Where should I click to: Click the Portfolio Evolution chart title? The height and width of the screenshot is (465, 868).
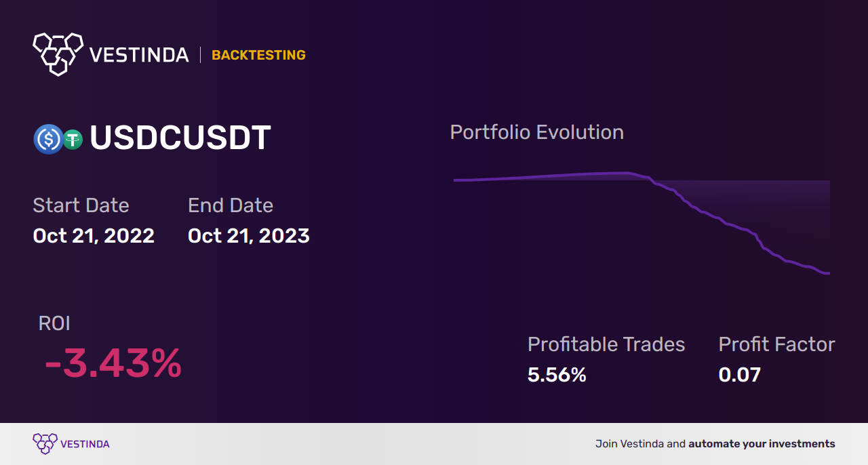pos(537,132)
